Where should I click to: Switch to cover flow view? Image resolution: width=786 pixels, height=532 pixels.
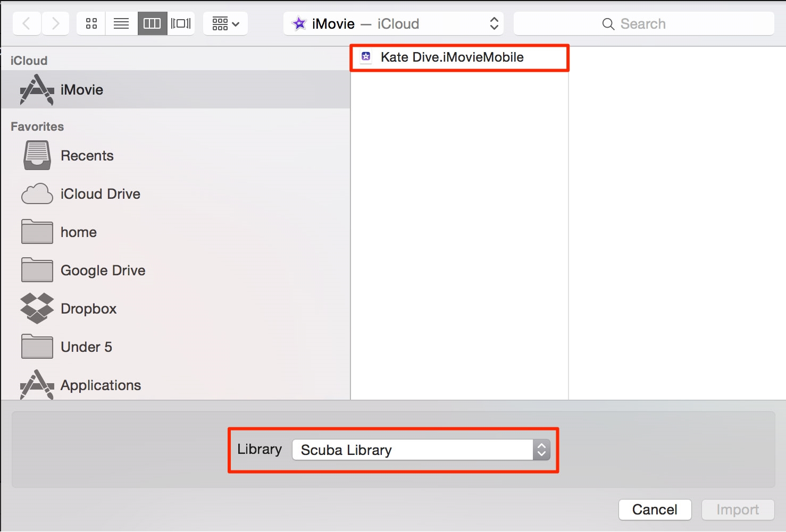tap(181, 23)
